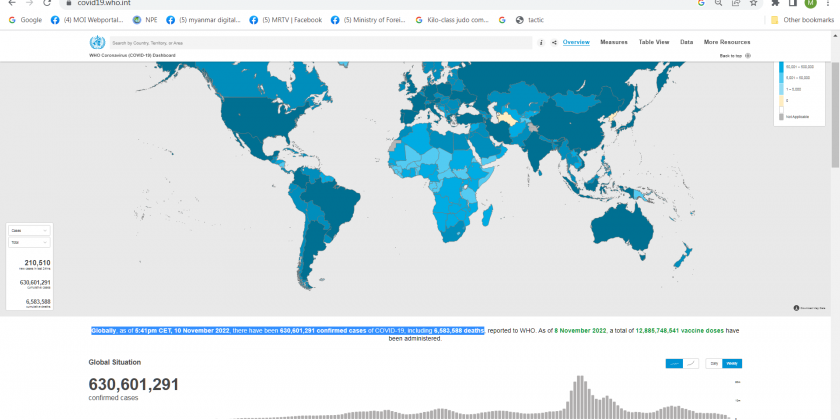Open the NPE bookmark
840x420 pixels.
point(145,20)
